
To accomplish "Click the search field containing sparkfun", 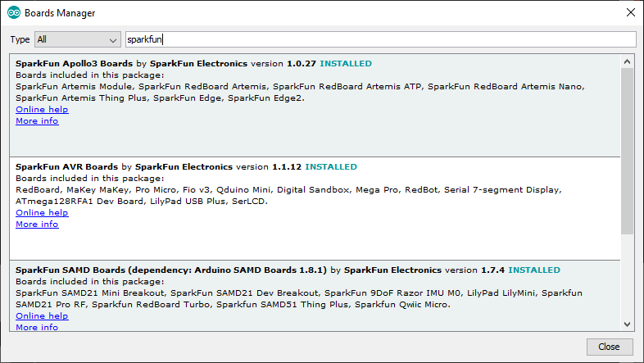I will pos(381,39).
